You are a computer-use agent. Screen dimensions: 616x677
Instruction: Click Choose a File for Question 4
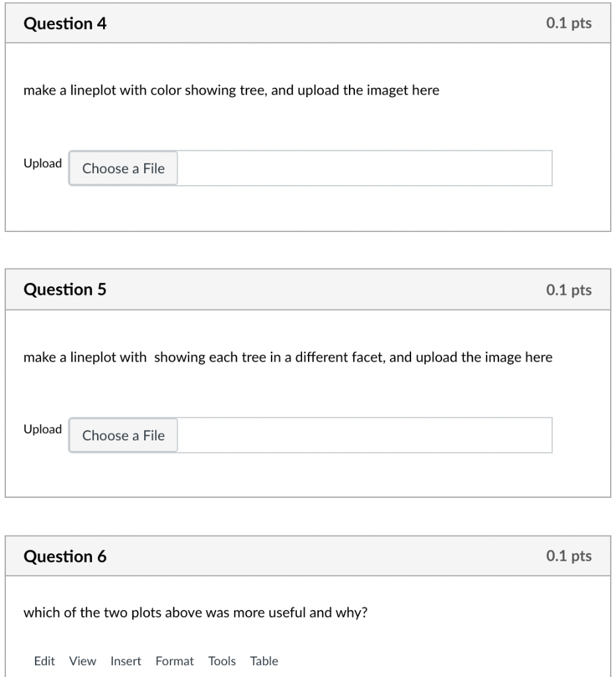point(122,168)
